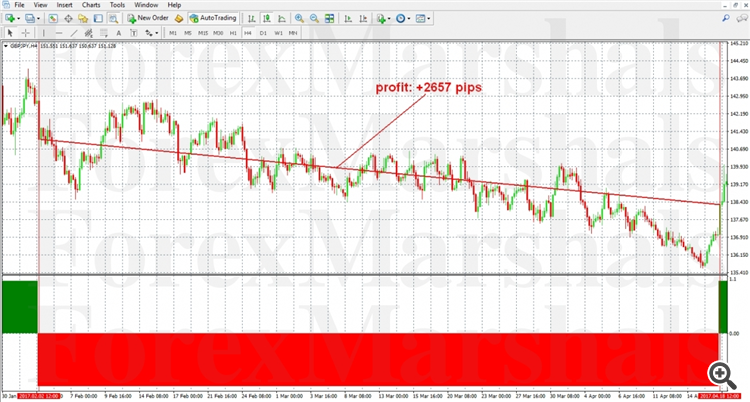Zoom in on the chart
Viewport: 750px width, 402px height.
[299, 19]
